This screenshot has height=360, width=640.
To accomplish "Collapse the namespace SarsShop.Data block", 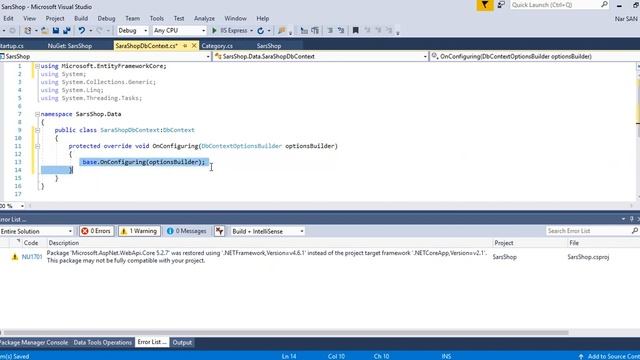I will (37, 114).
